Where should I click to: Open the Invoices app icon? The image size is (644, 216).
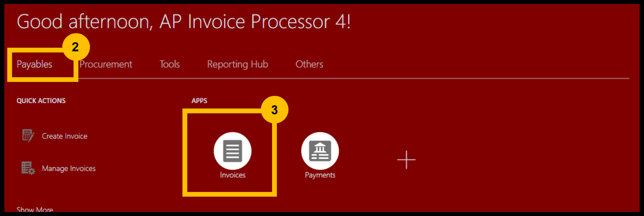232,151
